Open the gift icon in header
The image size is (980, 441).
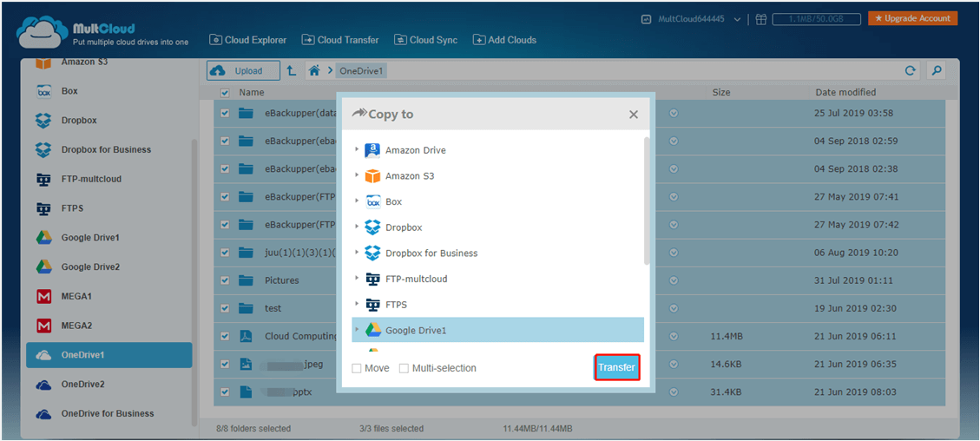pos(760,19)
